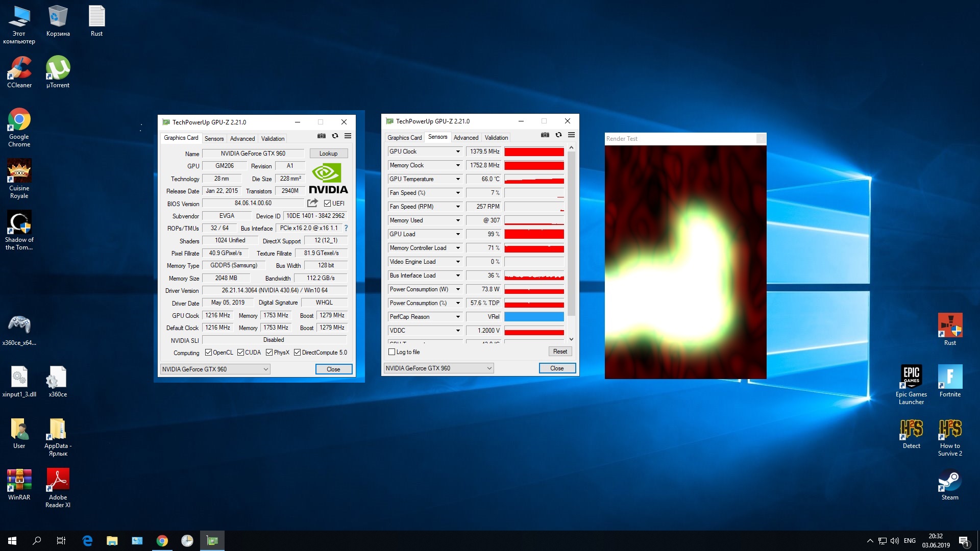Click the BIOS export share icon

pos(312,203)
